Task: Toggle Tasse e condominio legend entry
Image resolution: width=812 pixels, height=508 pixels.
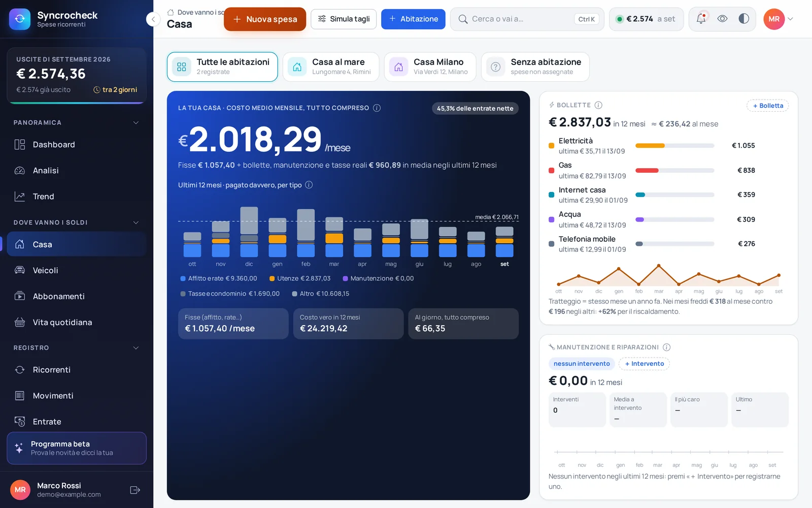Action: (230, 294)
